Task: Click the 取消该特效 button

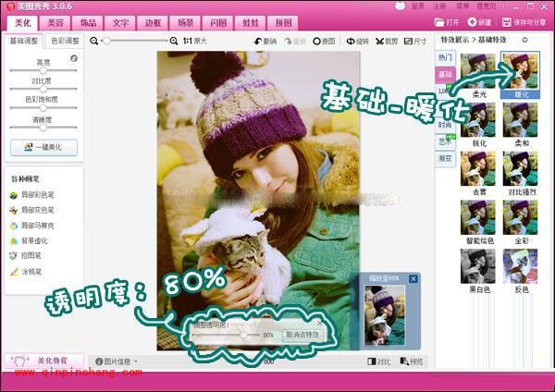Action: click(x=302, y=335)
